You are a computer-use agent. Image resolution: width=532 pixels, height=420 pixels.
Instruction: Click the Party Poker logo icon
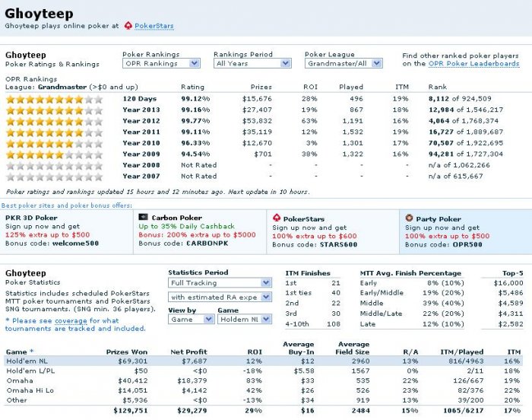tap(409, 218)
